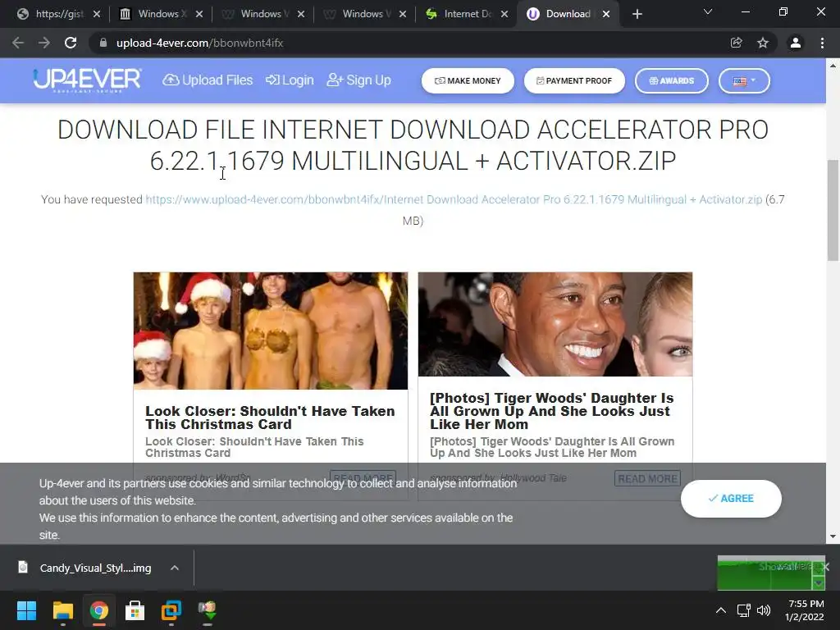840x630 pixels.
Task: Open the Login link
Action: (290, 80)
